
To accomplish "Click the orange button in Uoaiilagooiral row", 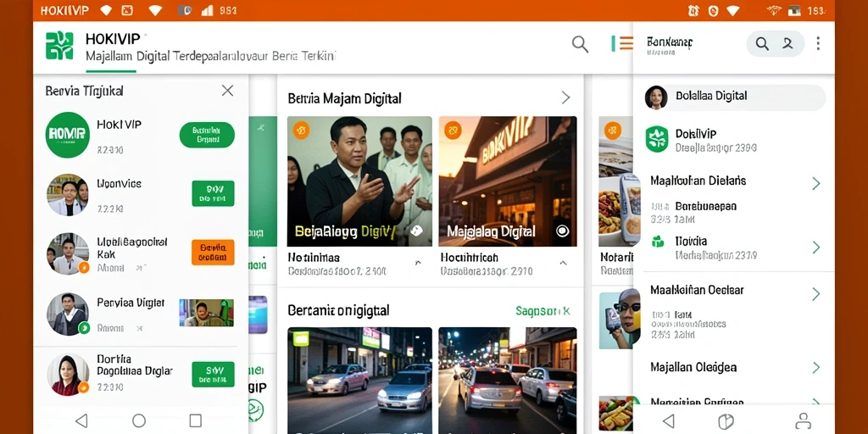I will 213,253.
